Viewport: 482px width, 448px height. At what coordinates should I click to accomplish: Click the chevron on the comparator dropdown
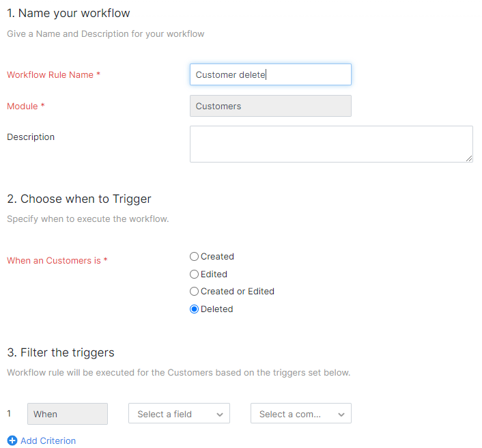point(341,415)
